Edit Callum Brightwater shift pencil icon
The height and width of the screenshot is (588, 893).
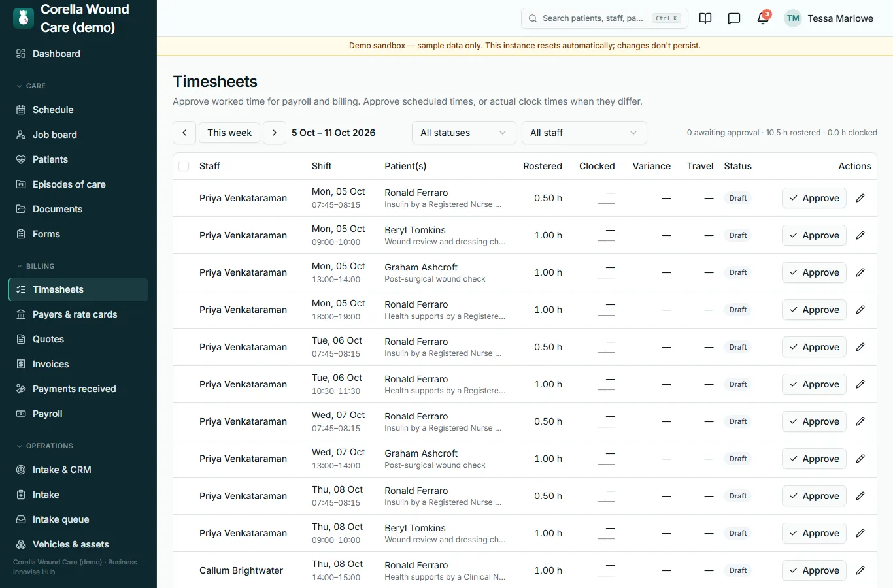pyautogui.click(x=860, y=570)
